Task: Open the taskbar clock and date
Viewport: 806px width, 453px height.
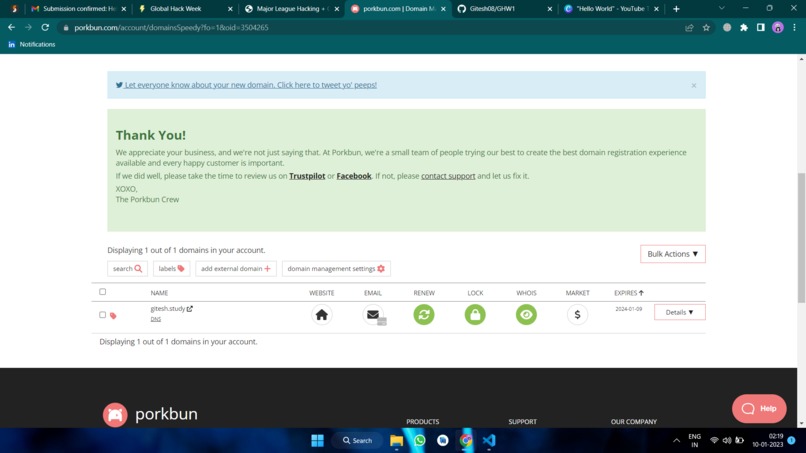Action: [x=767, y=441]
